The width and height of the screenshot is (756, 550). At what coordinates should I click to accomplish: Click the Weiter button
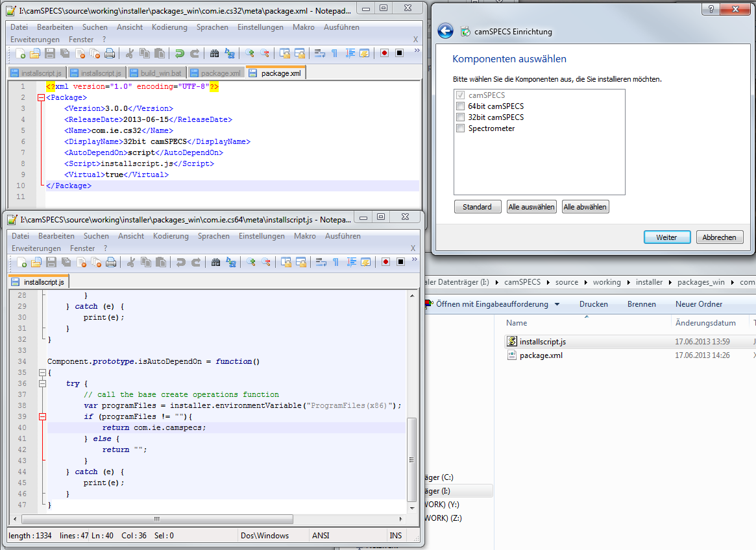pyautogui.click(x=667, y=237)
